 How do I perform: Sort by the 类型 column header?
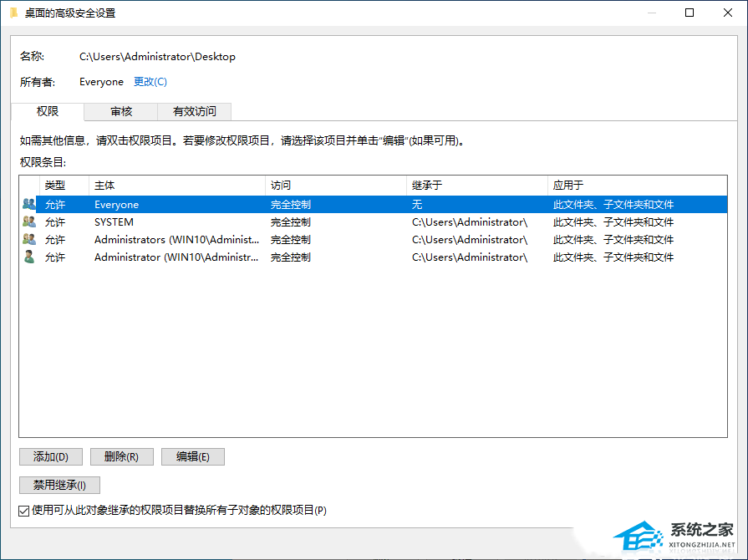point(64,185)
